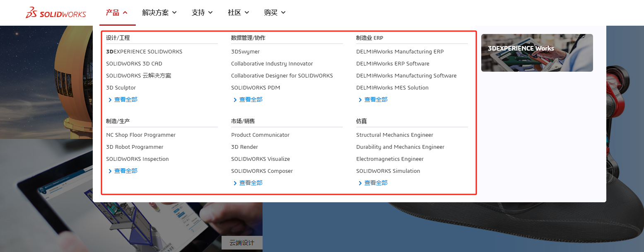644x252 pixels.
Task: Click the 云端设计 banner label
Action: [x=241, y=243]
